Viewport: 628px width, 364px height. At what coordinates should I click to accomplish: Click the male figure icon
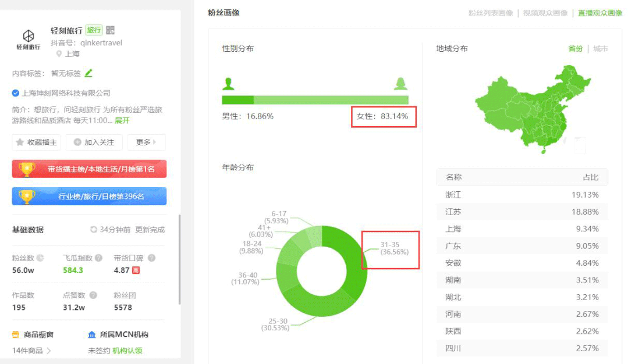[x=228, y=84]
